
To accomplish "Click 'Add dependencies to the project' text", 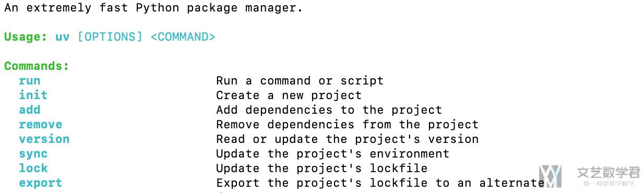I will coord(329,110).
